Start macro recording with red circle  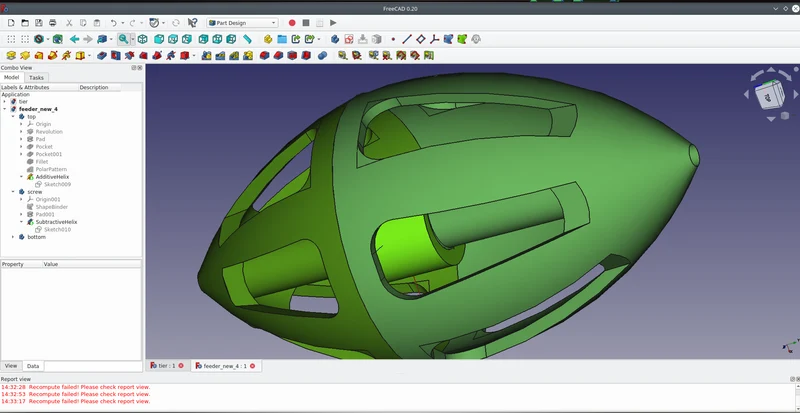[292, 23]
